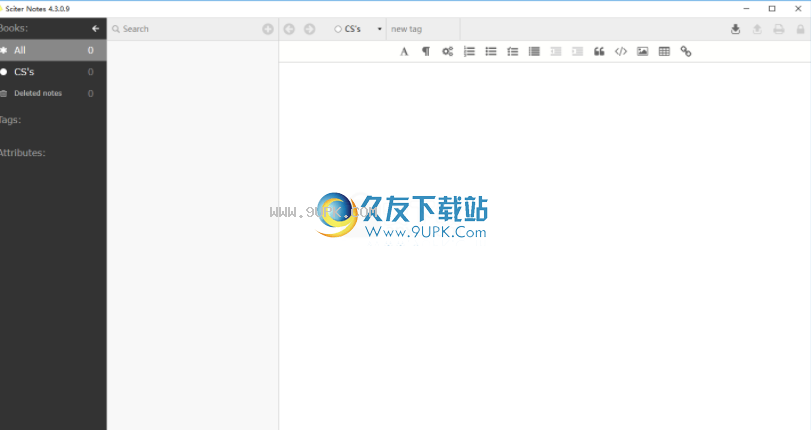Open the text style A tool
The height and width of the screenshot is (430, 811).
(x=404, y=51)
